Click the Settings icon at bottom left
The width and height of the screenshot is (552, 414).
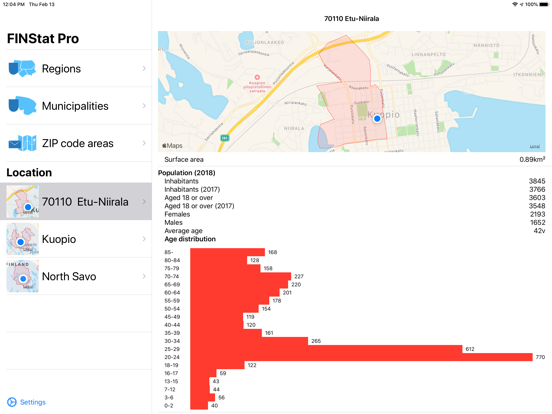coord(12,402)
